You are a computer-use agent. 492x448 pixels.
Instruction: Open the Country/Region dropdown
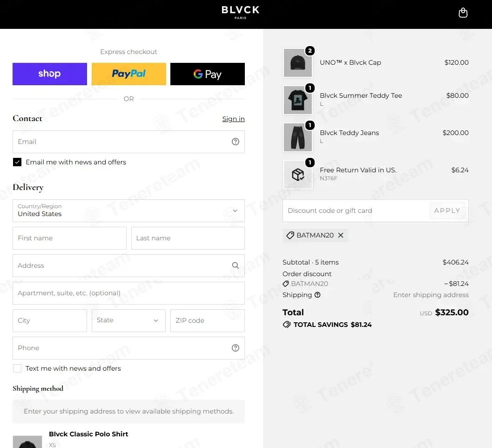pyautogui.click(x=128, y=210)
